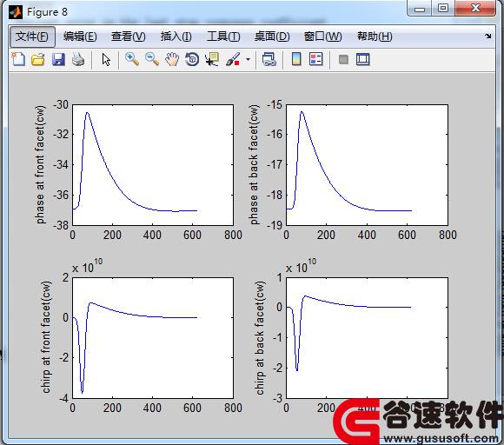
Task: Click the phase at back facet plot
Action: tap(367, 164)
